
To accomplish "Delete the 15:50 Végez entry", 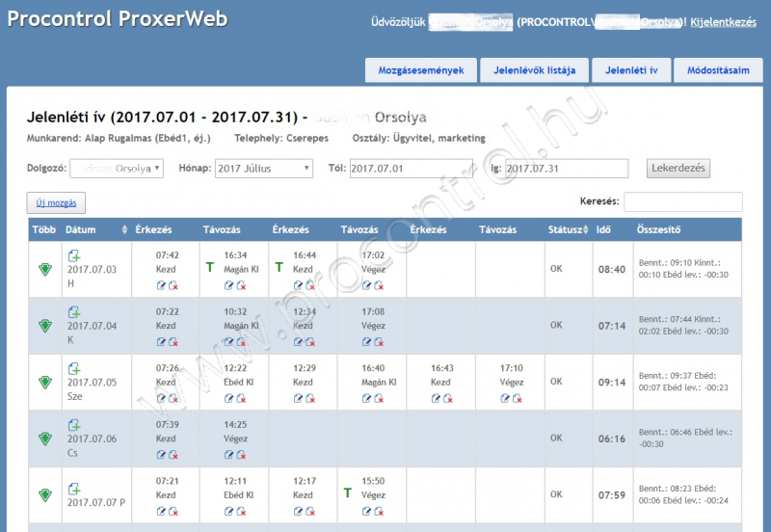I will pos(379,512).
